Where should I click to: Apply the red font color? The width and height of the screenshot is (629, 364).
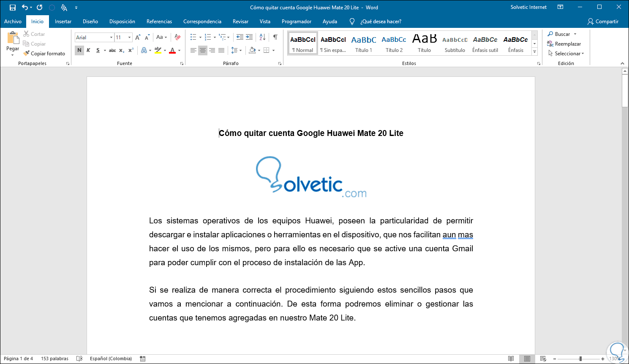[x=172, y=50]
